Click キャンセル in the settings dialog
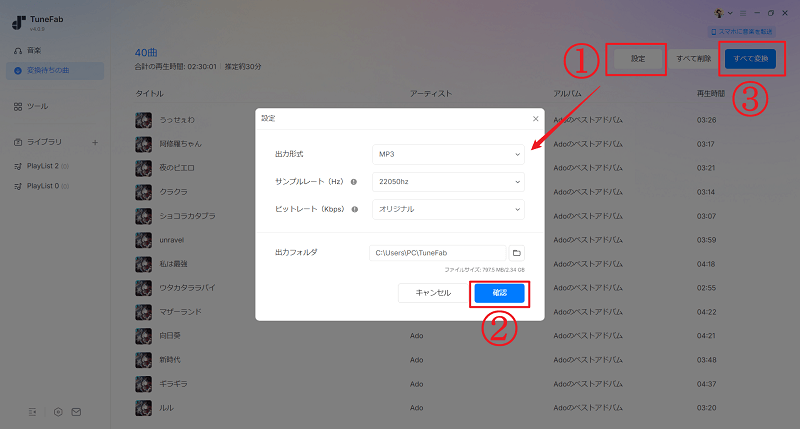Image resolution: width=800 pixels, height=429 pixels. click(433, 293)
